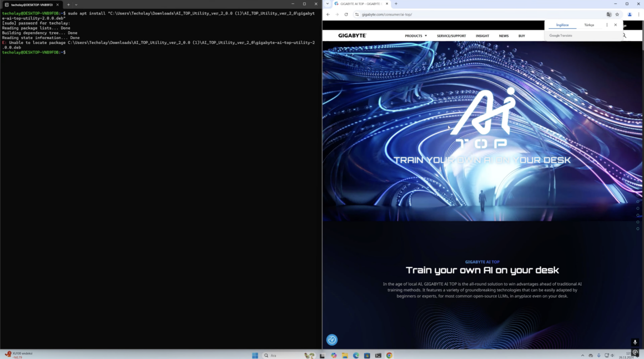The height and width of the screenshot is (359, 644).
Task: Click 'Building dependency tree... Done' terminal line
Action: [x=39, y=33]
